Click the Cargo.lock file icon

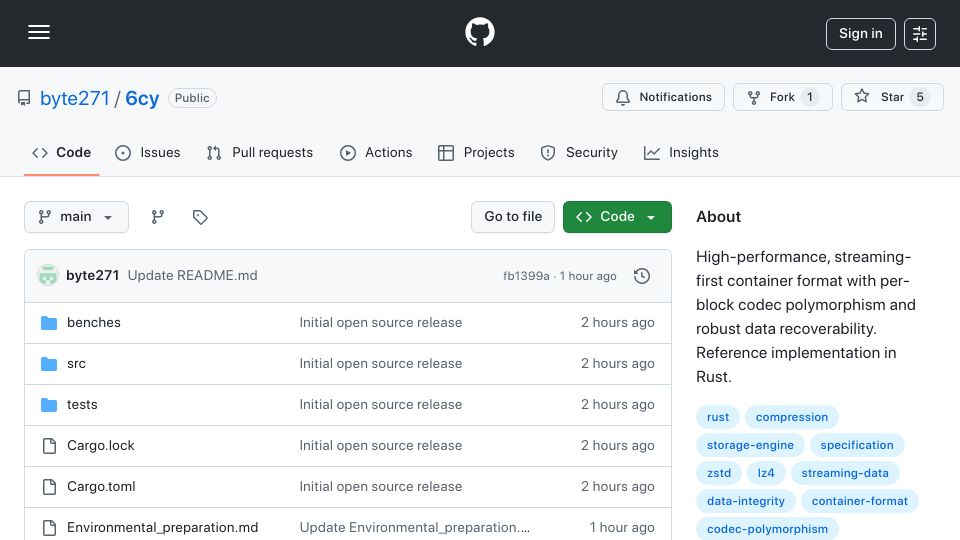pos(49,446)
